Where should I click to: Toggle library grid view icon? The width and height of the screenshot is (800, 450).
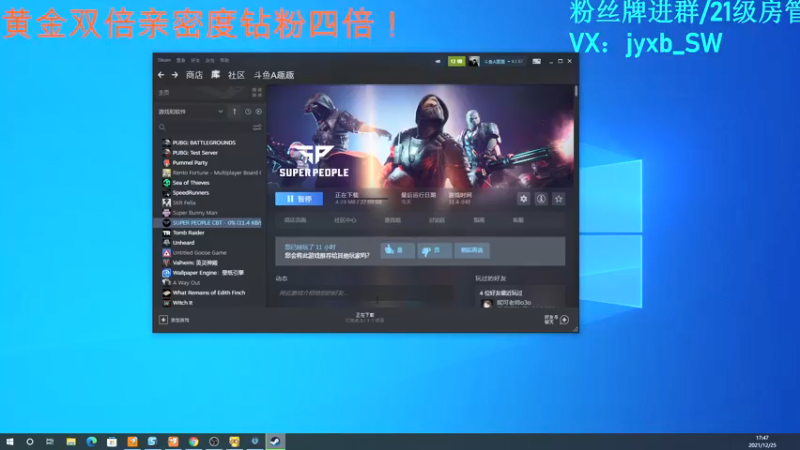(x=257, y=92)
